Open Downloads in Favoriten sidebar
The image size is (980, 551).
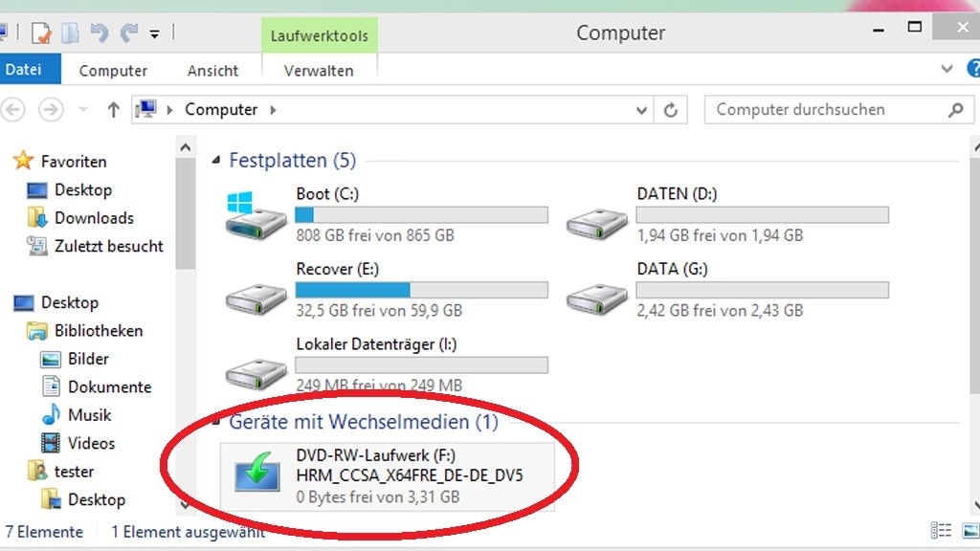[x=94, y=218]
